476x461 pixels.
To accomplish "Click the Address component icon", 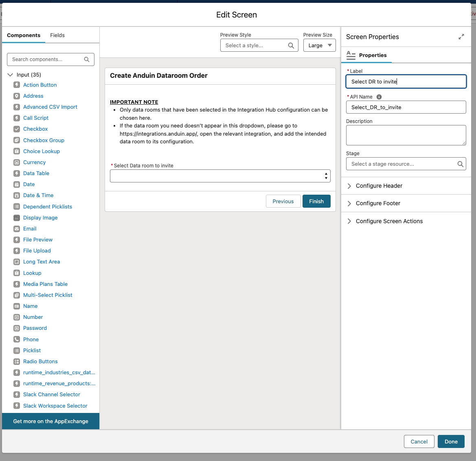I will tap(17, 96).
